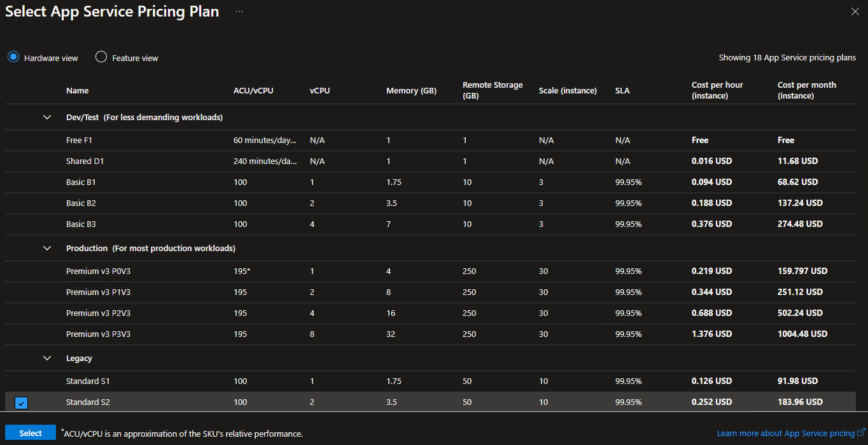Click the vCPU column header
The image size is (868, 445).
coord(320,91)
